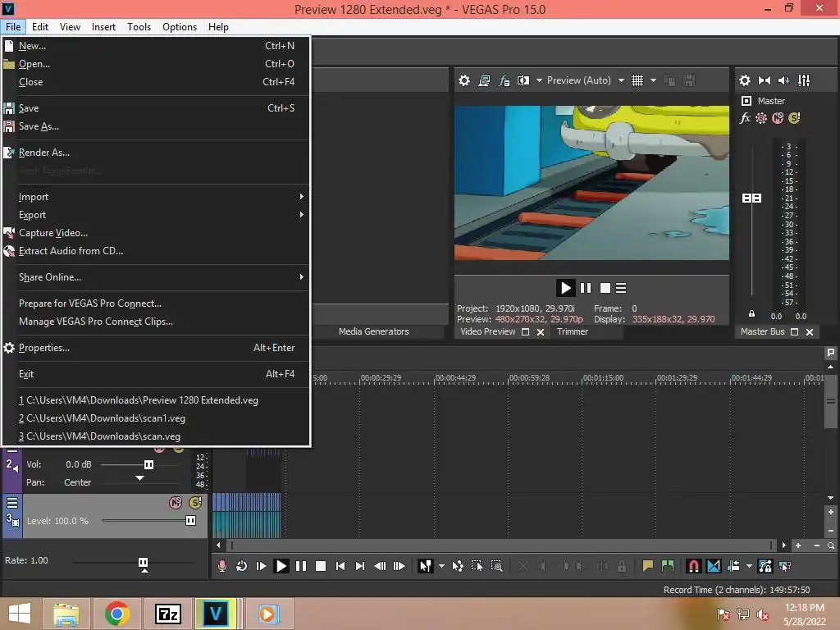
Task: Expand the Import submenu
Action: click(x=155, y=197)
